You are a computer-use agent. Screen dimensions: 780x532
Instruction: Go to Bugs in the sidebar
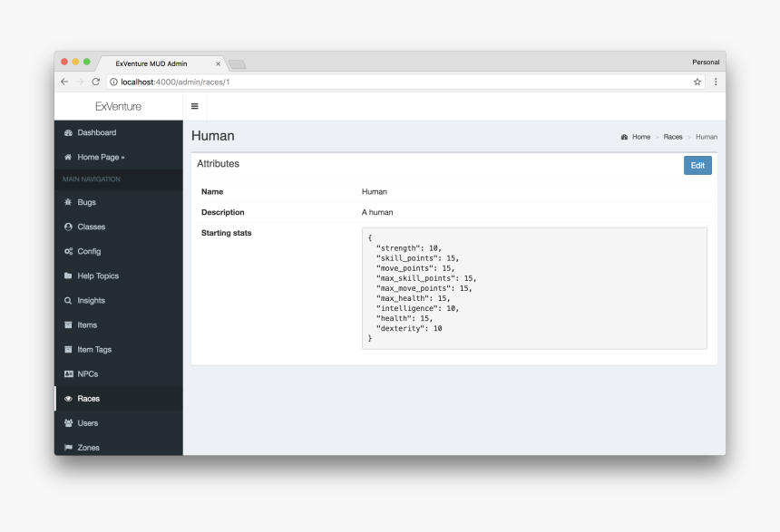pyautogui.click(x=119, y=202)
